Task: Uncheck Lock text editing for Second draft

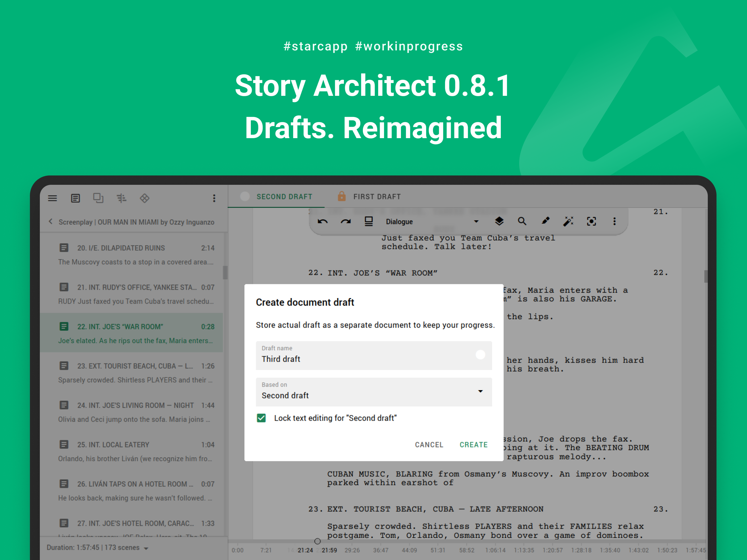Action: point(261,418)
